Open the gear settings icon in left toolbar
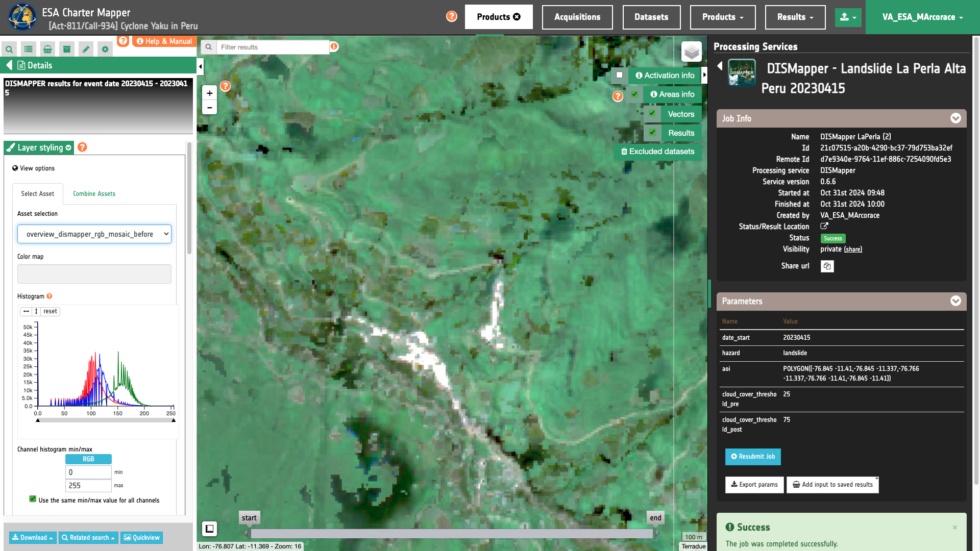The height and width of the screenshot is (551, 980). (x=105, y=49)
